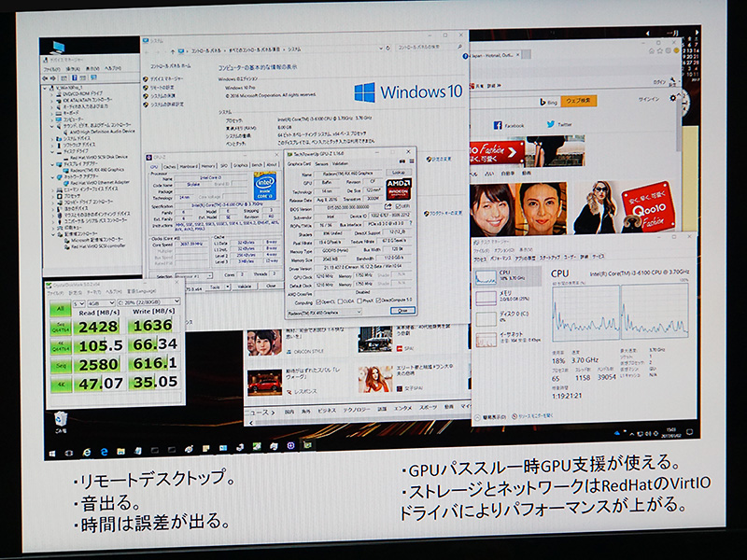Click the Intel Core i3 logo in CPU-Z
This screenshot has width=747, height=560.
[x=265, y=186]
